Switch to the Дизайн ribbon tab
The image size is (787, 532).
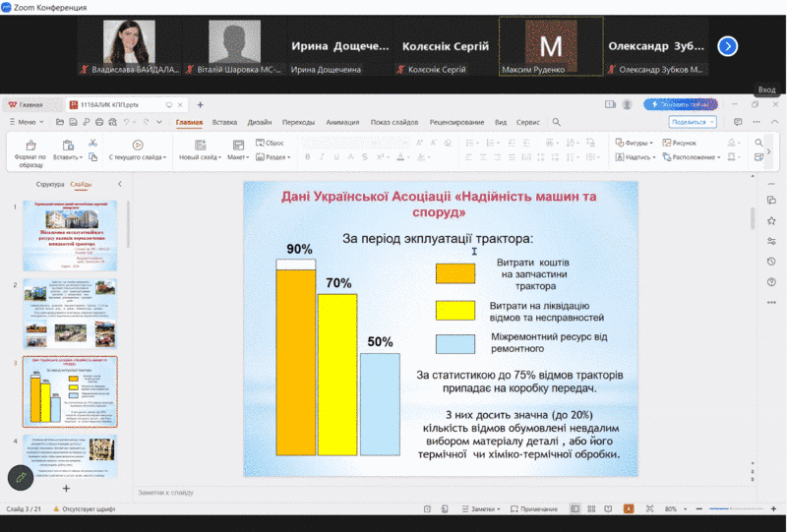260,122
